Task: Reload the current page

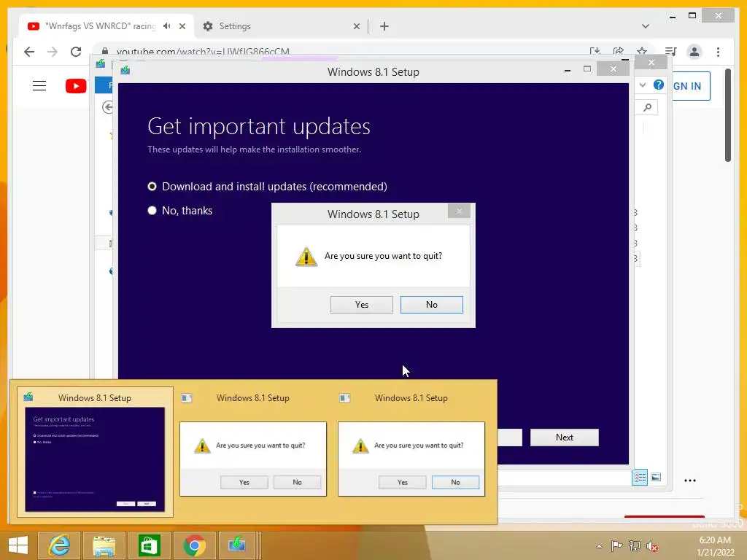Action: coord(76,52)
